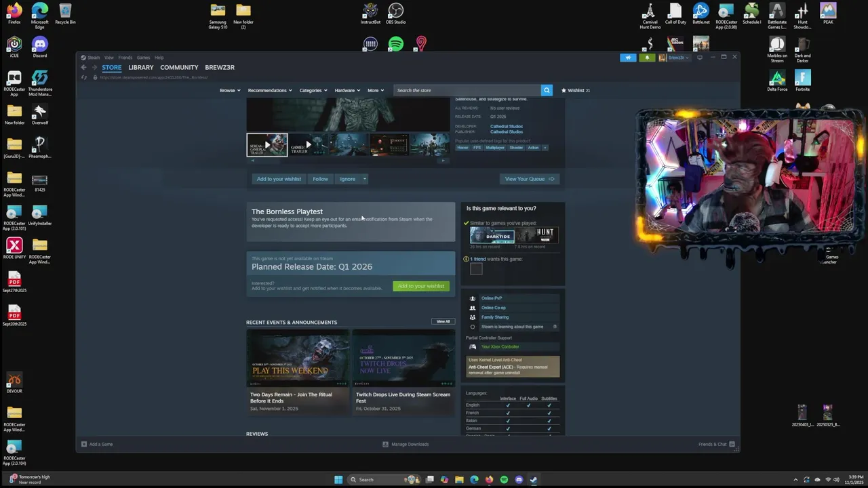This screenshot has height=488, width=868.
Task: Go back with Steam's back arrow
Action: [84, 67]
